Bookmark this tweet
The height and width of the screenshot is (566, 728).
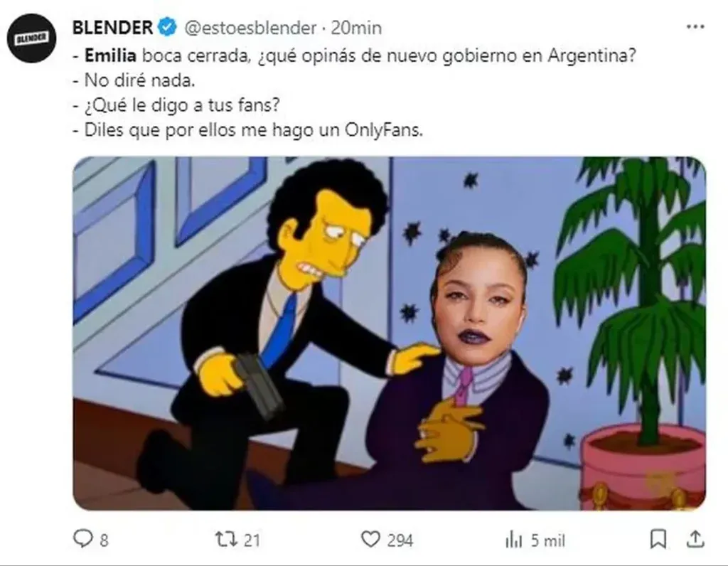(658, 540)
